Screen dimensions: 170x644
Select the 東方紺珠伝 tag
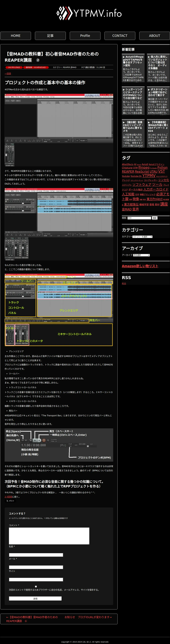[131, 204]
